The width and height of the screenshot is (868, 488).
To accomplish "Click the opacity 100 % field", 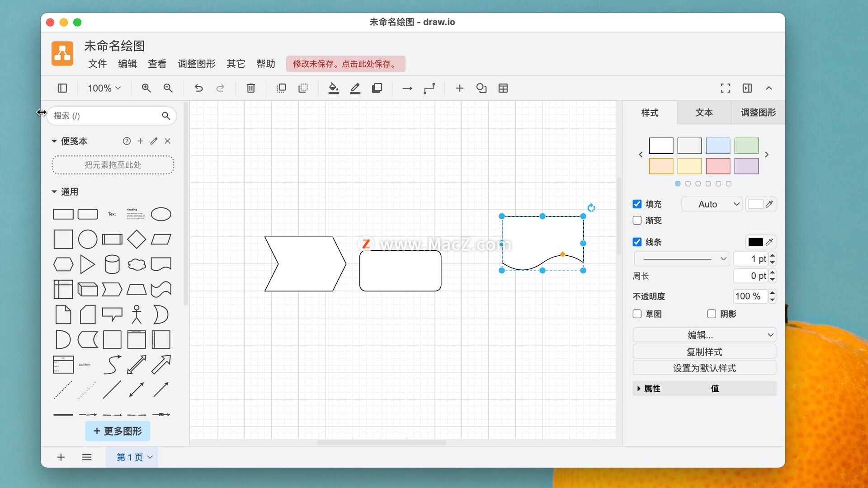I will click(750, 296).
